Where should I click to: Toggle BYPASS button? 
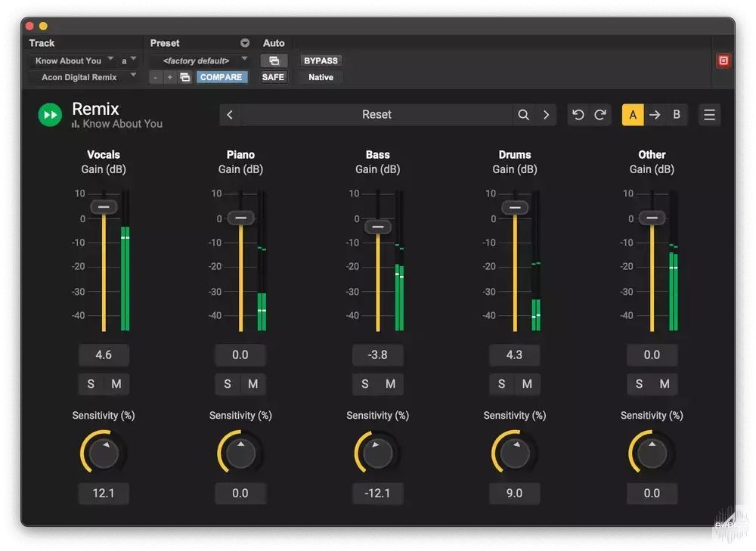321,60
